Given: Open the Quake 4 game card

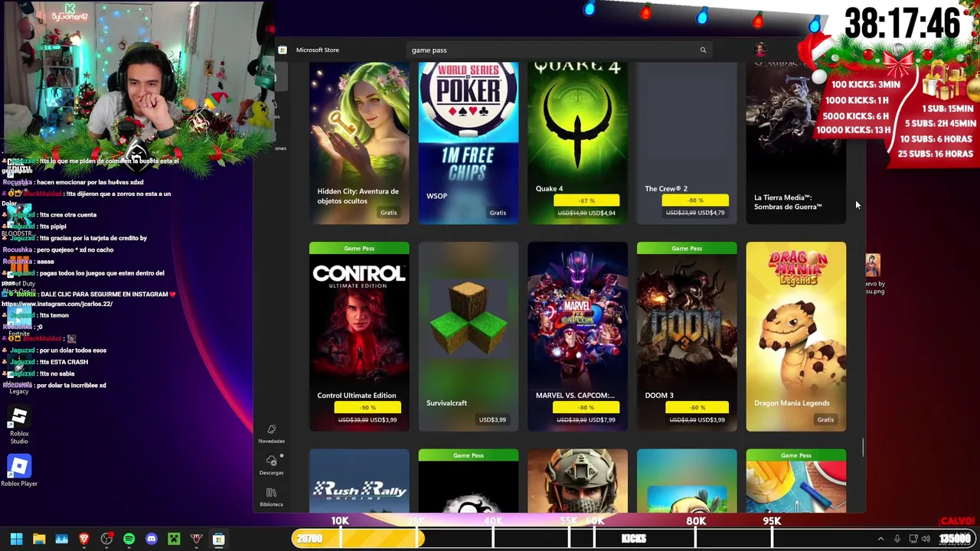Looking at the screenshot, I should [577, 143].
